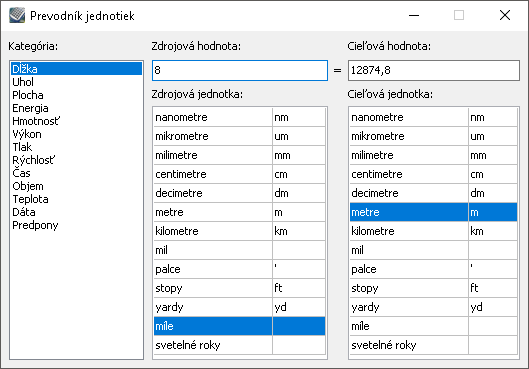The image size is (529, 369).
Task: Pick mil in source unit list
Action: pyautogui.click(x=240, y=250)
